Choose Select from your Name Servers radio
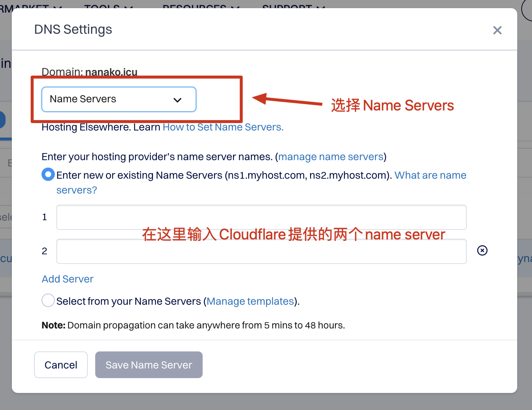The height and width of the screenshot is (410, 532). pos(48,300)
